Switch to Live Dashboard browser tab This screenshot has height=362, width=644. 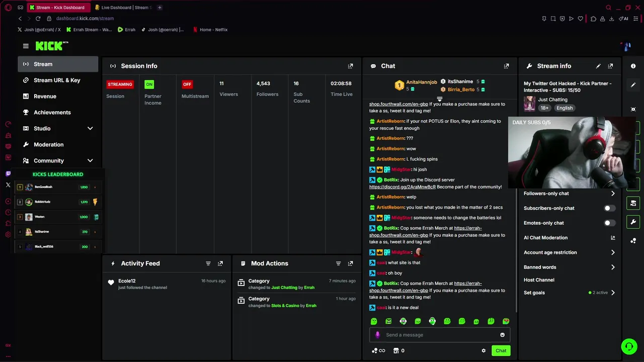(x=123, y=8)
